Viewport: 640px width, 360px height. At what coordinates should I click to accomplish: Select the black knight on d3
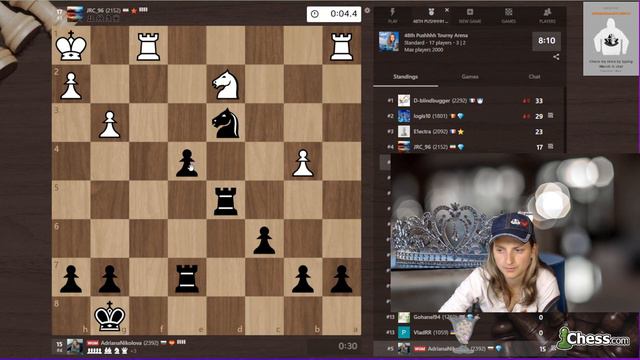pyautogui.click(x=226, y=122)
